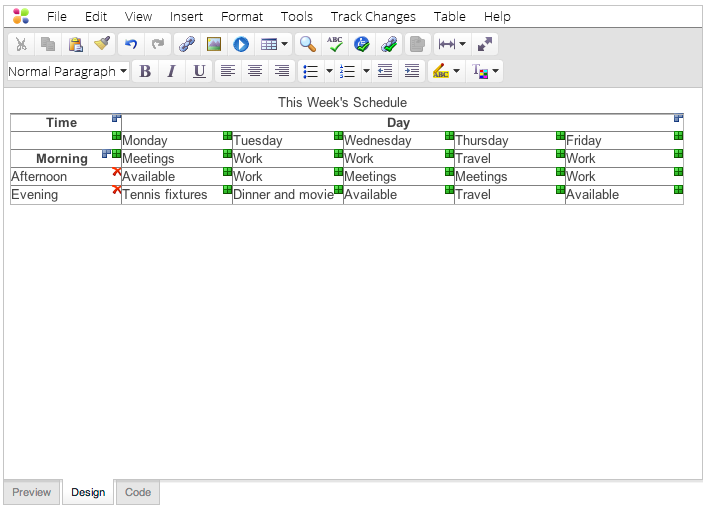Image resolution: width=710 pixels, height=509 pixels.
Task: Insert media with play icon
Action: point(241,44)
